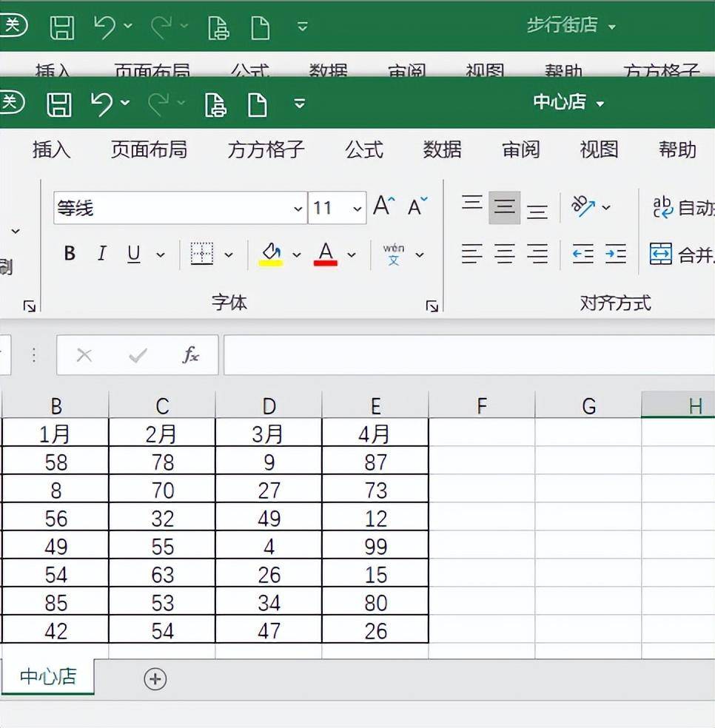Create new file in 中心店 window

[x=258, y=104]
